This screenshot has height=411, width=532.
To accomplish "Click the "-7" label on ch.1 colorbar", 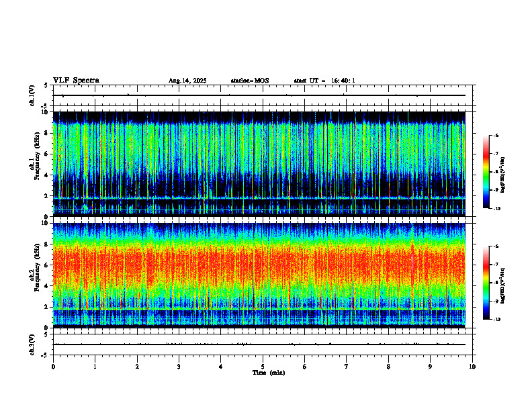I will click(x=496, y=154).
